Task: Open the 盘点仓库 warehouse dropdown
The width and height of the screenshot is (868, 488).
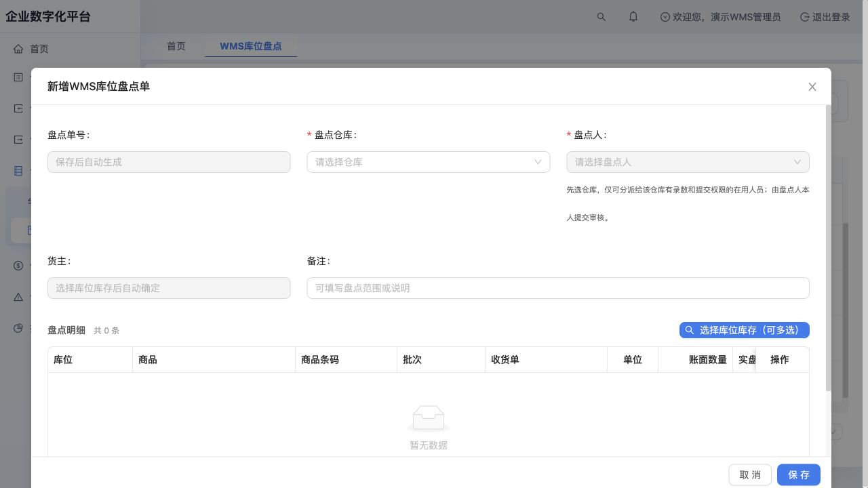Action: [429, 162]
